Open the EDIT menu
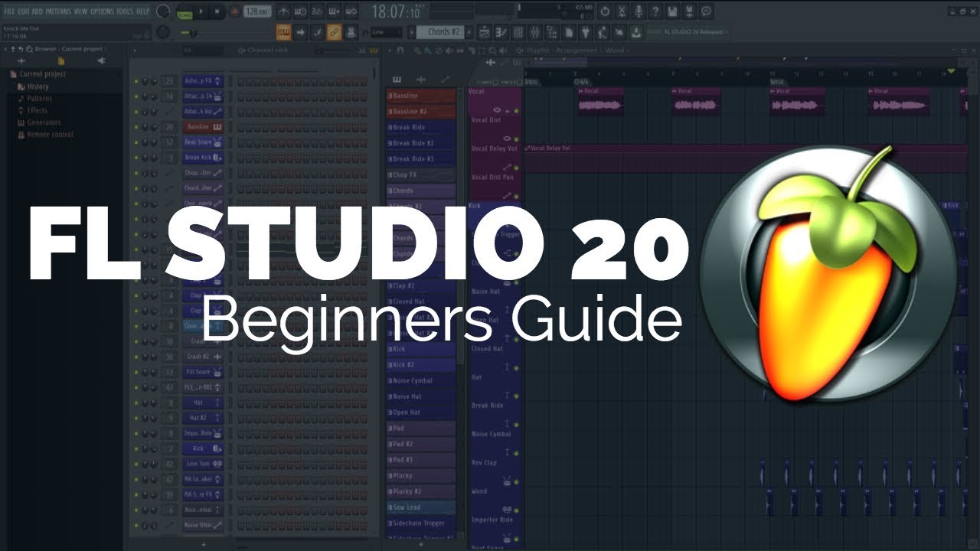The height and width of the screenshot is (551, 980). pyautogui.click(x=24, y=11)
